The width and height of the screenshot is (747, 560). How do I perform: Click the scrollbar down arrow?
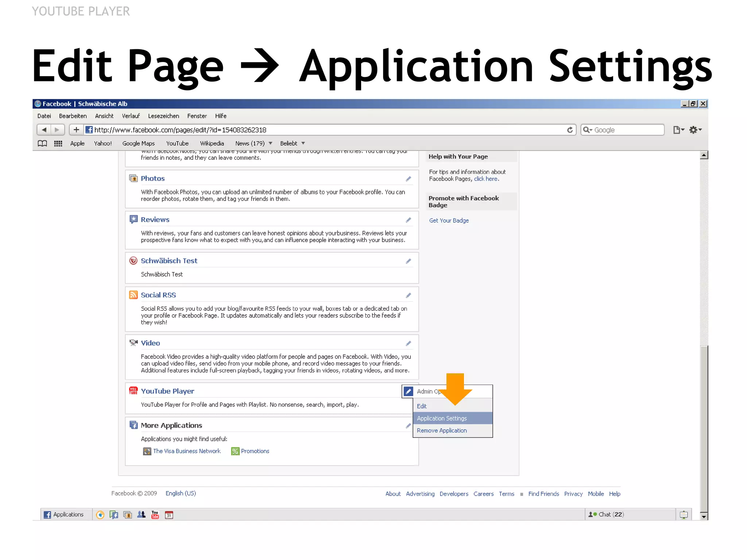pos(704,516)
